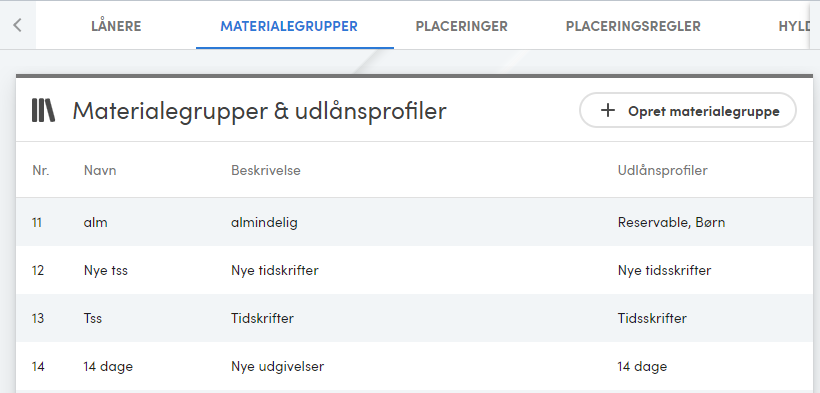Click the description Tidskrifter
Viewport: 820px width, 393px height.
[x=263, y=319]
